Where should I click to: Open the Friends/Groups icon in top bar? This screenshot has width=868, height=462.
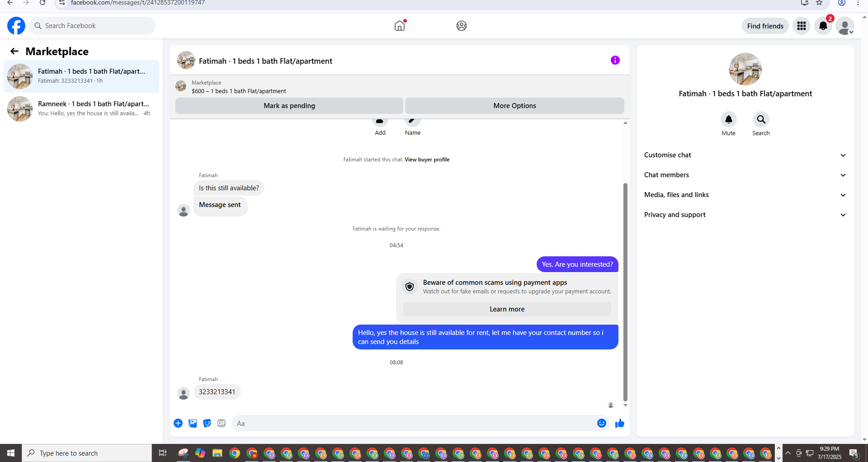coord(462,26)
